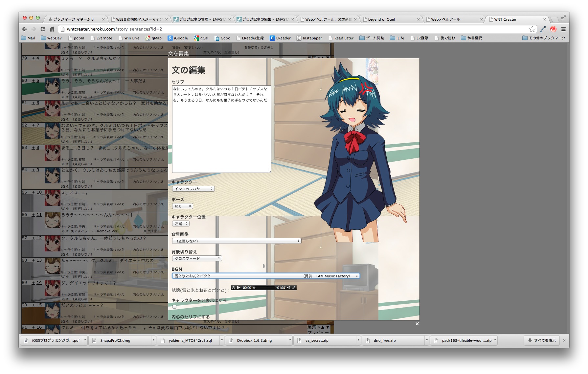The width and height of the screenshot is (588, 374).
Task: Open その他のブックマーク folder
Action: pos(544,38)
